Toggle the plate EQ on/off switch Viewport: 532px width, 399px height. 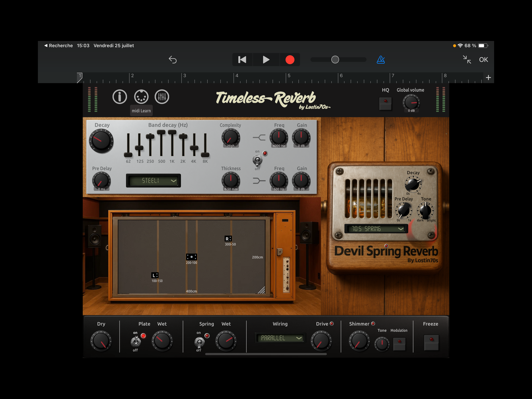click(257, 160)
